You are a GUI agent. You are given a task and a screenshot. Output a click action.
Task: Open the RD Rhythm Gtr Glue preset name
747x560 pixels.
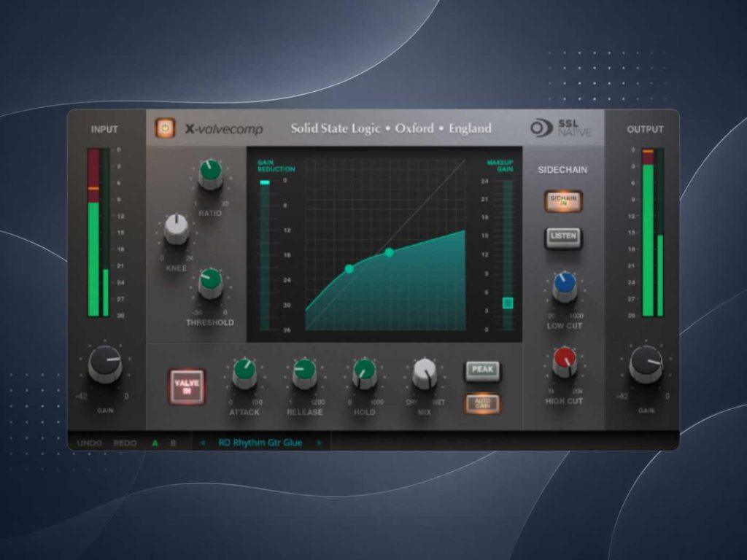(x=260, y=443)
